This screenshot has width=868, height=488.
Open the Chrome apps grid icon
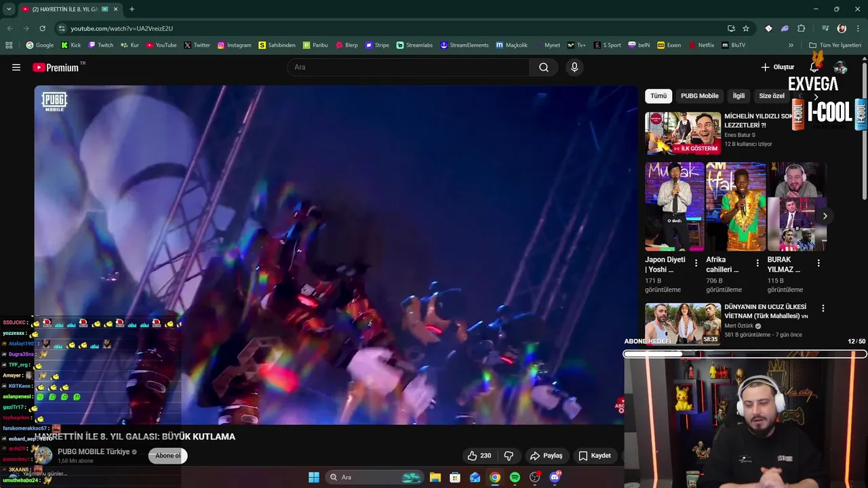tap(9, 45)
